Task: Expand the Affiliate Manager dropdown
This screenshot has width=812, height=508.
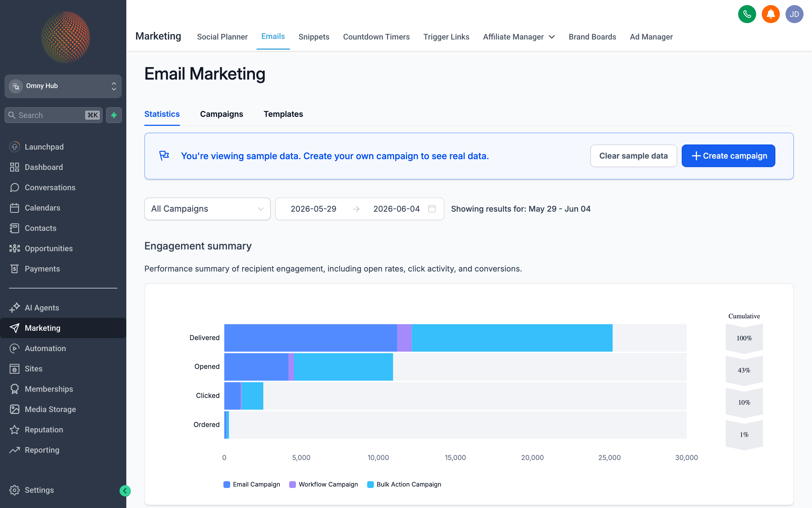Action: point(519,37)
